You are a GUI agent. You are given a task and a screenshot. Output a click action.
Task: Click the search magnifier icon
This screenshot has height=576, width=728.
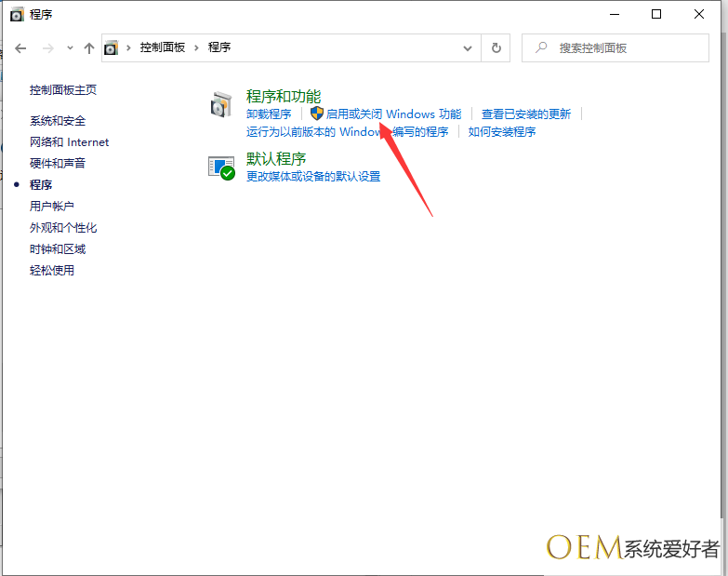(x=541, y=48)
